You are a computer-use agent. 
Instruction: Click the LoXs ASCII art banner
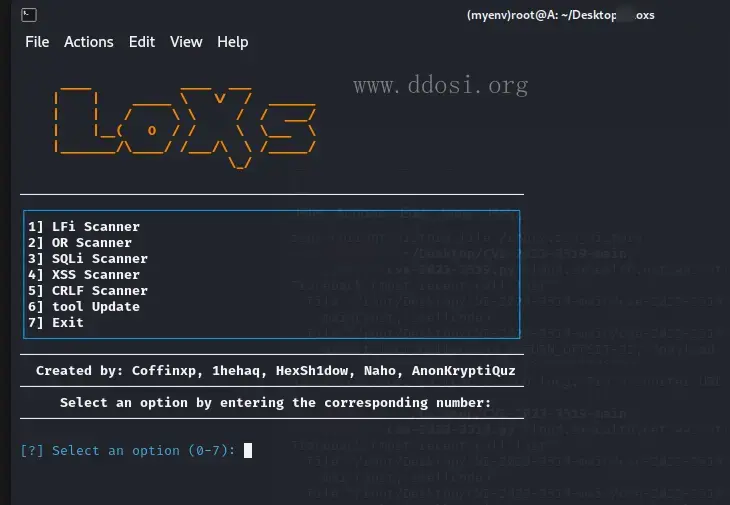[x=185, y=128]
